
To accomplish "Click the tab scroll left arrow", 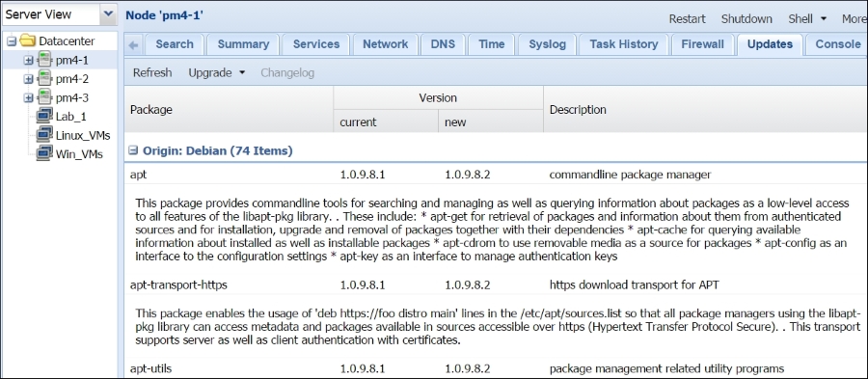I will coord(133,44).
